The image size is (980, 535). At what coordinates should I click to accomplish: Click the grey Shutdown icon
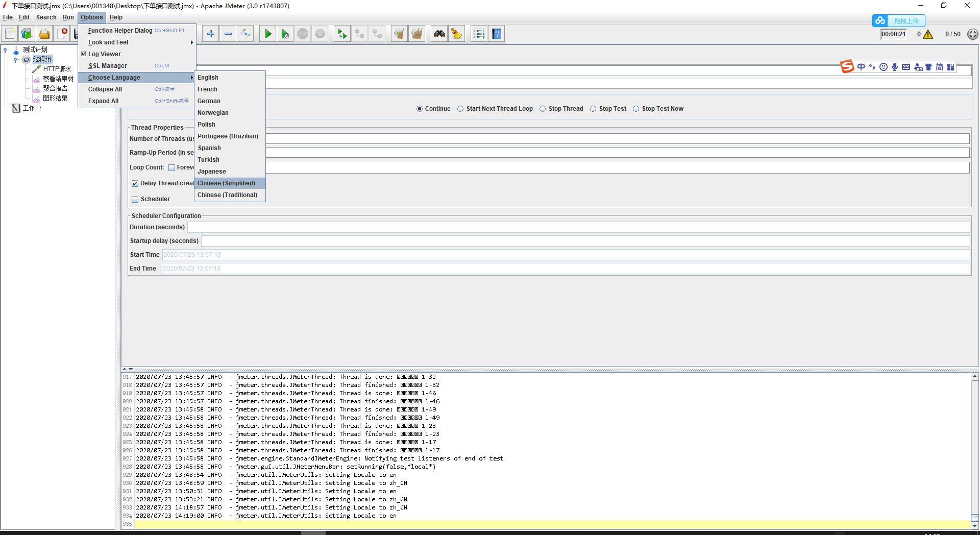tap(320, 34)
